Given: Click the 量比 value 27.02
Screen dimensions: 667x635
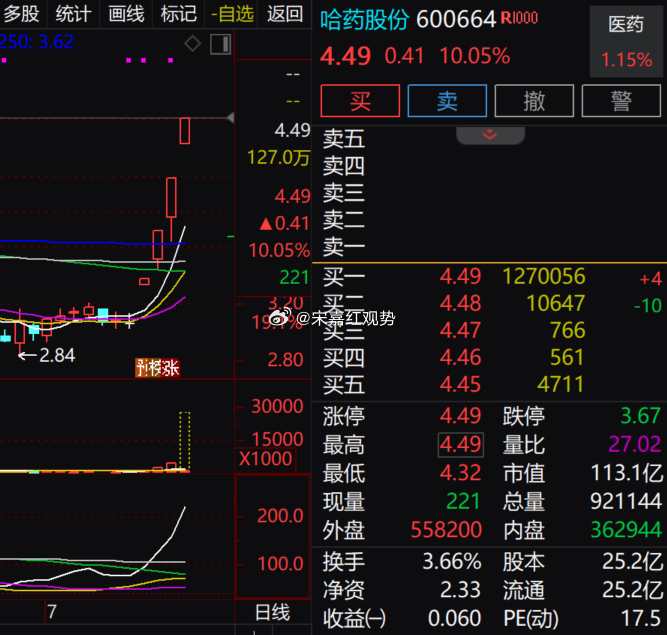Looking at the screenshot, I should tap(635, 444).
